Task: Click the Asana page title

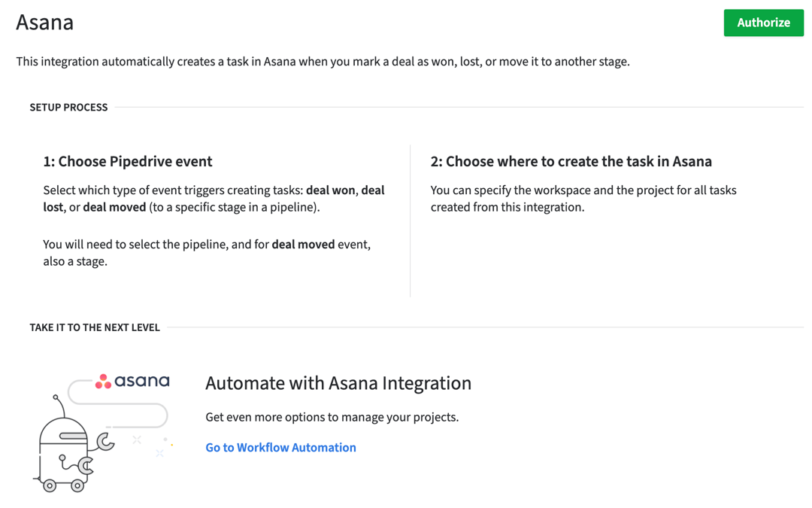Action: click(44, 23)
